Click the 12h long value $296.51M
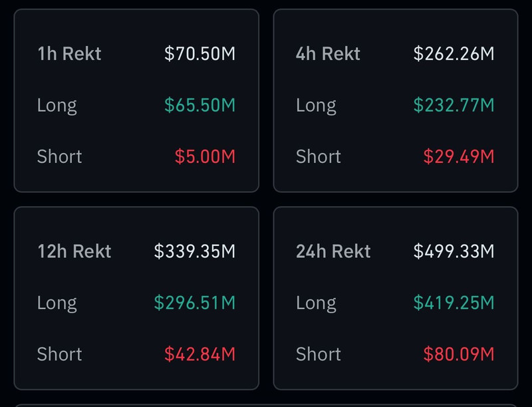Image resolution: width=532 pixels, height=407 pixels. pyautogui.click(x=195, y=303)
